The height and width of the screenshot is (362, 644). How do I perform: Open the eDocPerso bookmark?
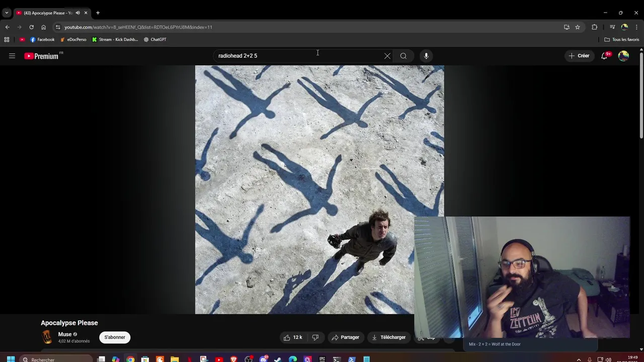pos(73,39)
